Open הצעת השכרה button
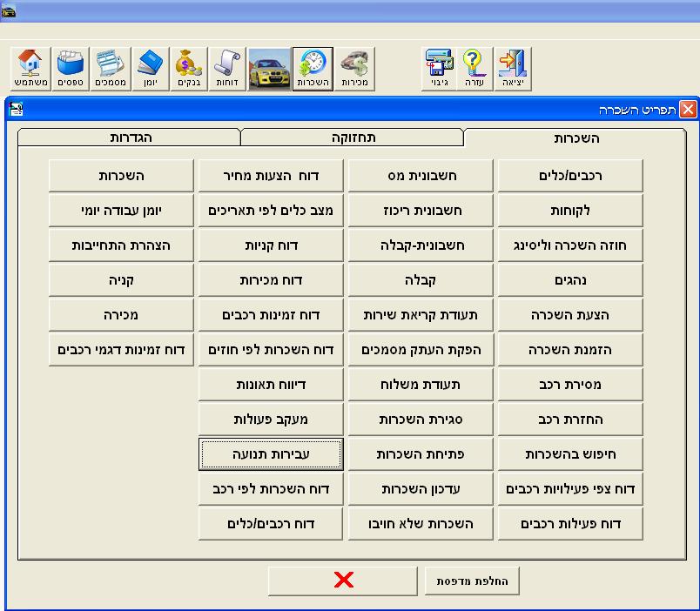The image size is (700, 611). pos(570,315)
